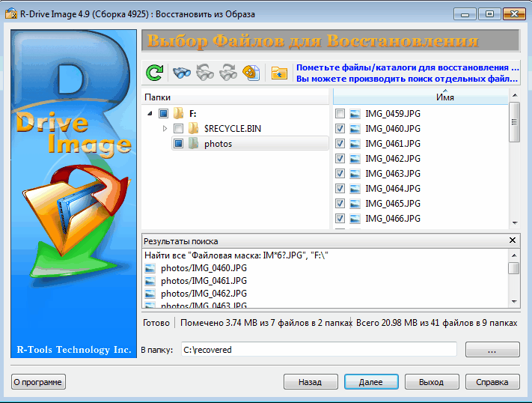Click the F: drive folder icon

179,114
